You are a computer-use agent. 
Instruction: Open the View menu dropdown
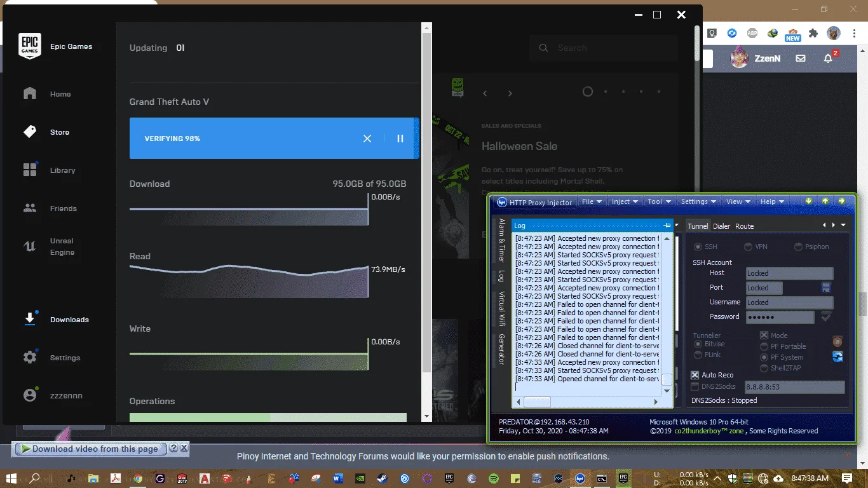pos(738,201)
